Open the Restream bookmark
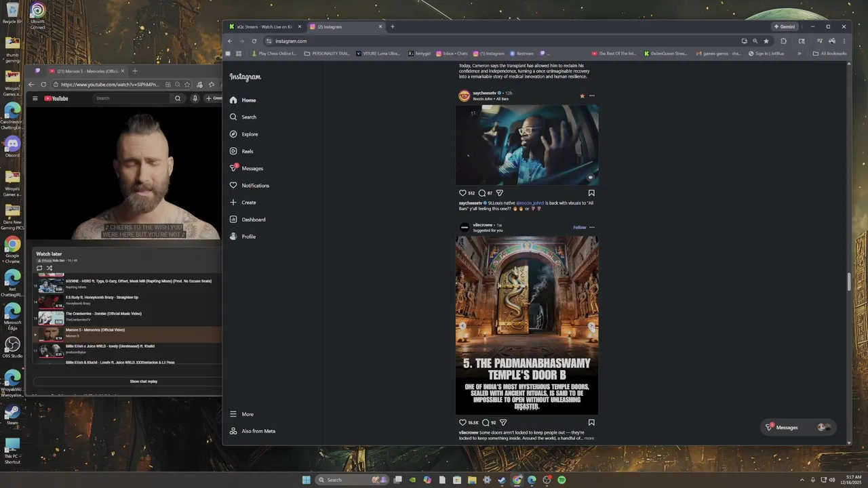868x488 pixels. coord(521,54)
